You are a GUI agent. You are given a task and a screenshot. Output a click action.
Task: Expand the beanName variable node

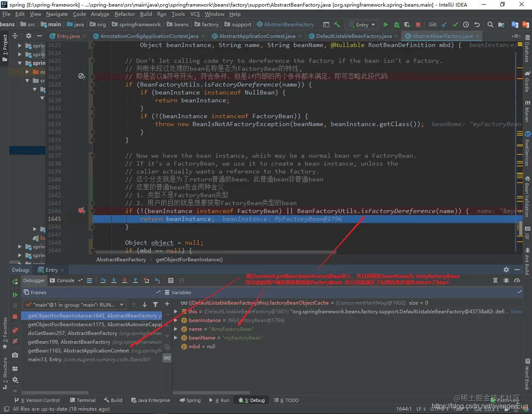[x=176, y=337]
